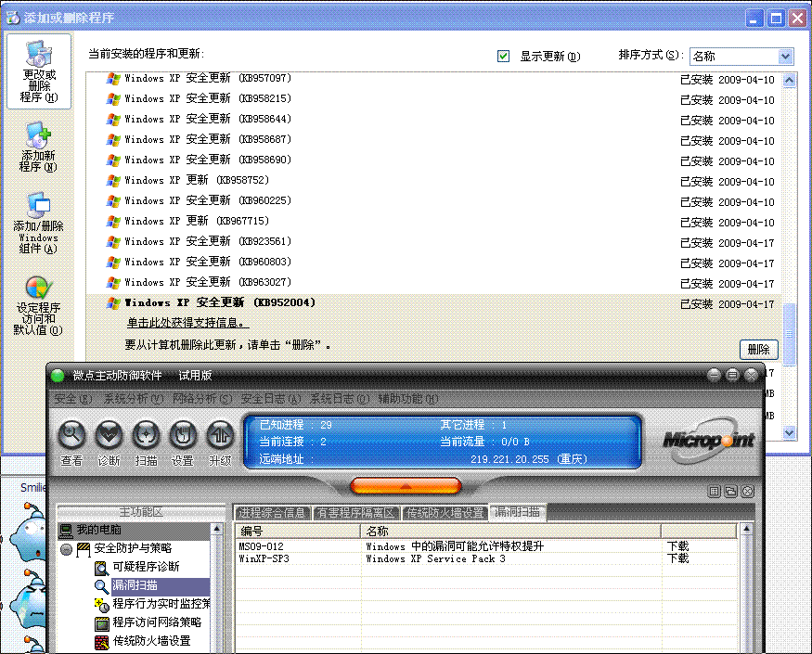Image resolution: width=812 pixels, height=654 pixels.
Task: Select 可疑程序诊断 in the tree
Action: [x=147, y=567]
